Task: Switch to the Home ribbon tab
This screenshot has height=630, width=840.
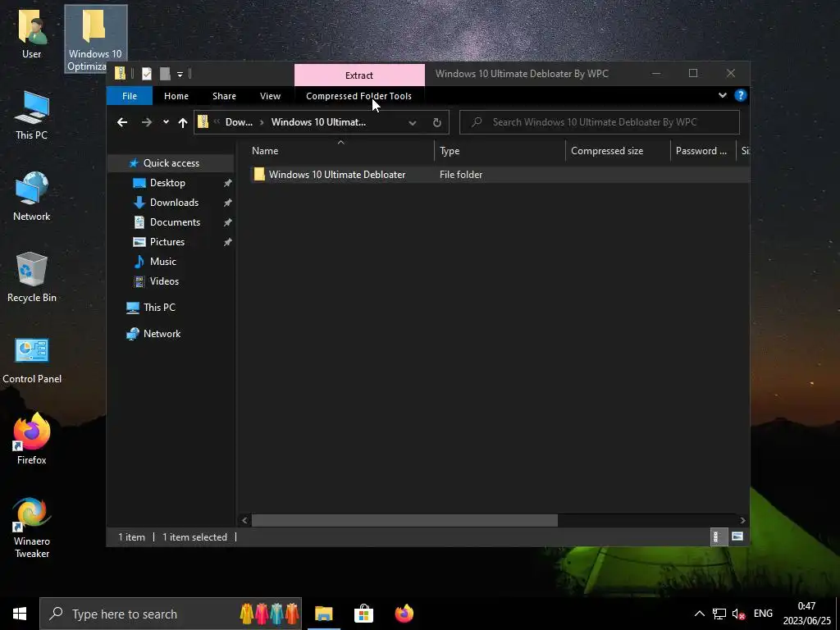Action: click(x=176, y=96)
